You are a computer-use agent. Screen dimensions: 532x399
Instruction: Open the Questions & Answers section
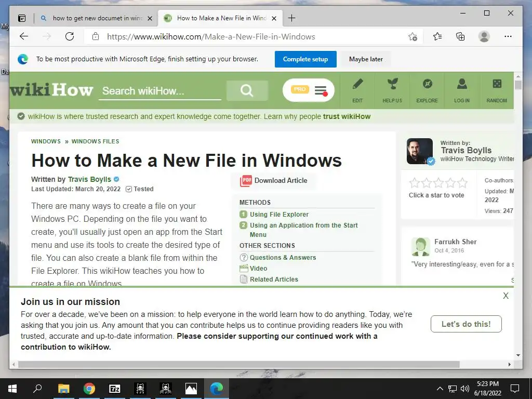283,258
